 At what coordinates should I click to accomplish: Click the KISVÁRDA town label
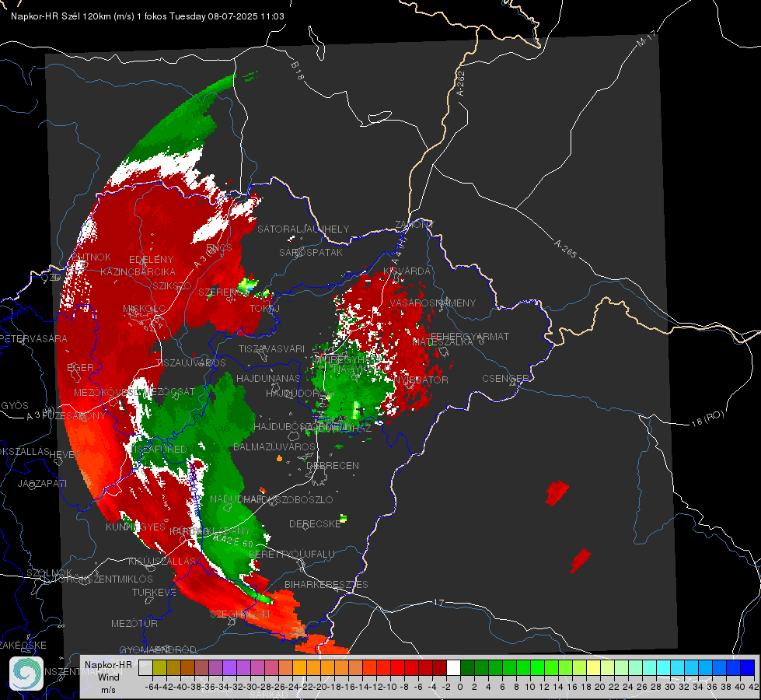click(x=407, y=271)
